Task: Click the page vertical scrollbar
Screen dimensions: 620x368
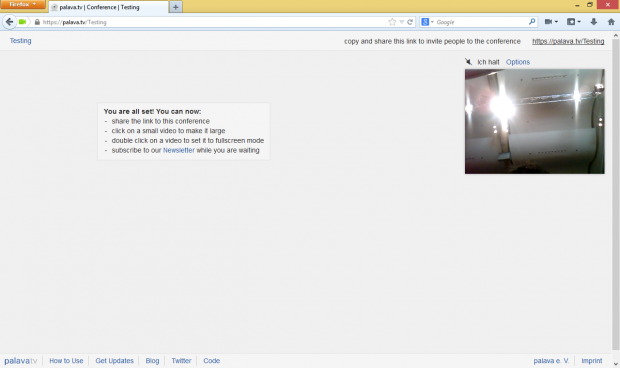Action: coord(616,194)
